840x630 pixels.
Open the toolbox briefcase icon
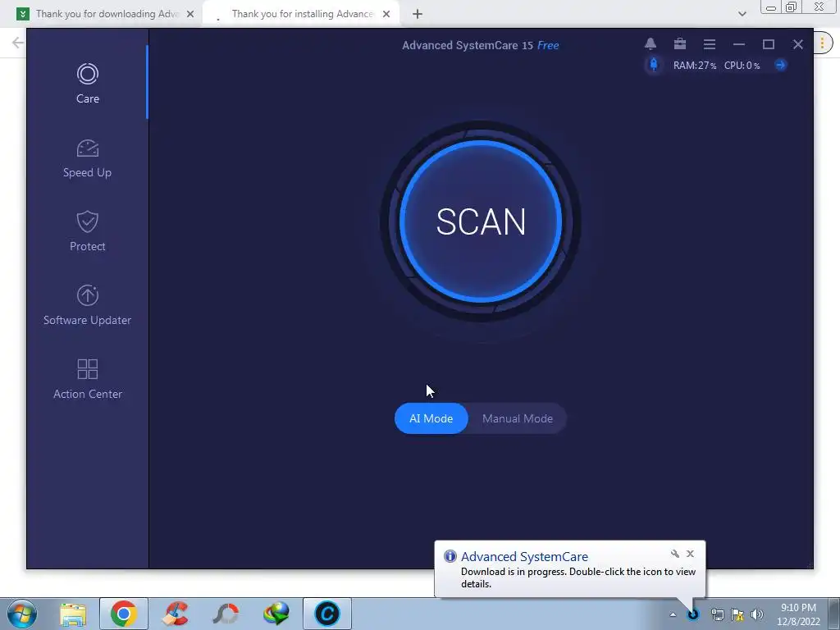pos(680,44)
